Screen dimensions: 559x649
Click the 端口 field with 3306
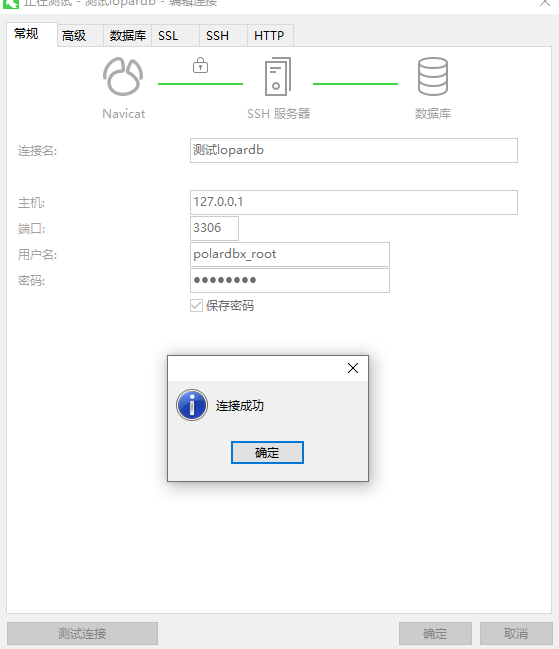point(214,228)
